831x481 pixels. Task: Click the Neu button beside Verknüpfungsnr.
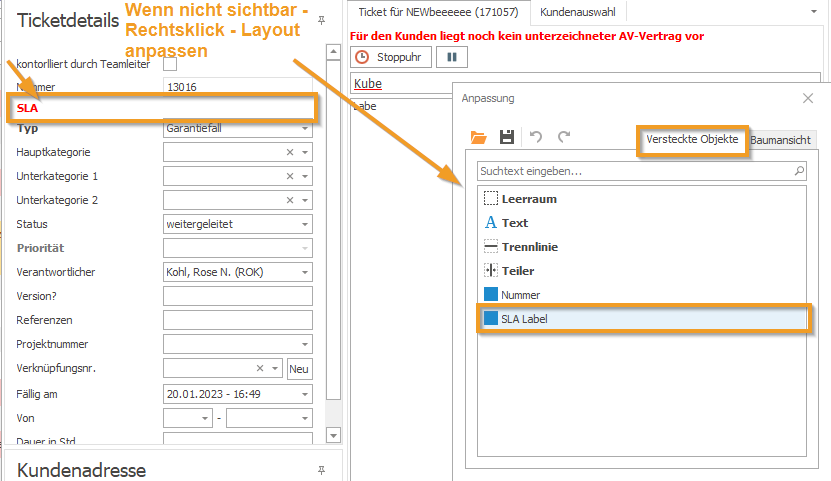coord(298,370)
